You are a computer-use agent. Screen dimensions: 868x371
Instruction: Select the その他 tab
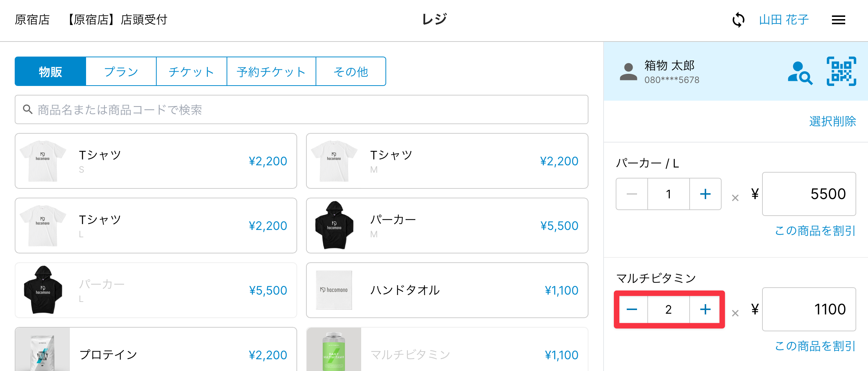[351, 72]
